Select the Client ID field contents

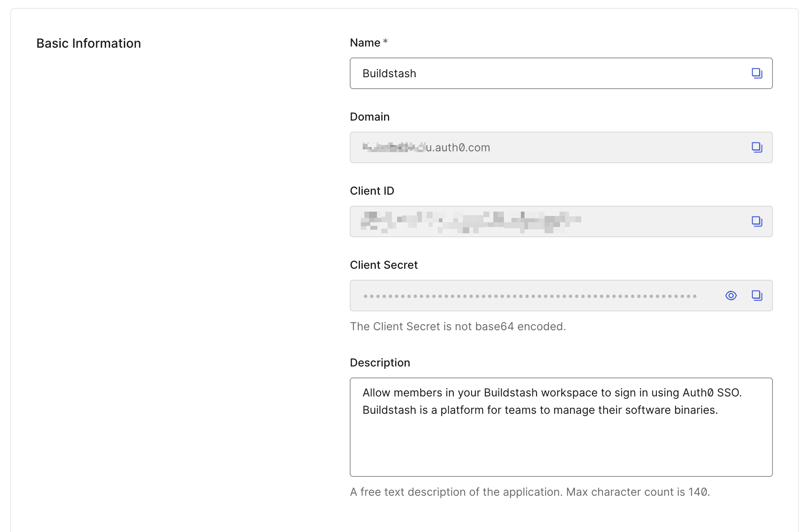(x=473, y=221)
